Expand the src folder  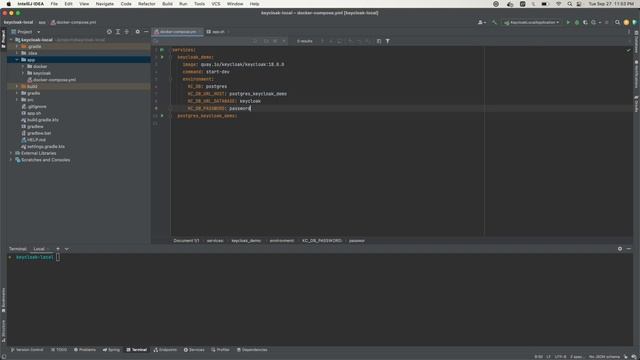pyautogui.click(x=17, y=100)
